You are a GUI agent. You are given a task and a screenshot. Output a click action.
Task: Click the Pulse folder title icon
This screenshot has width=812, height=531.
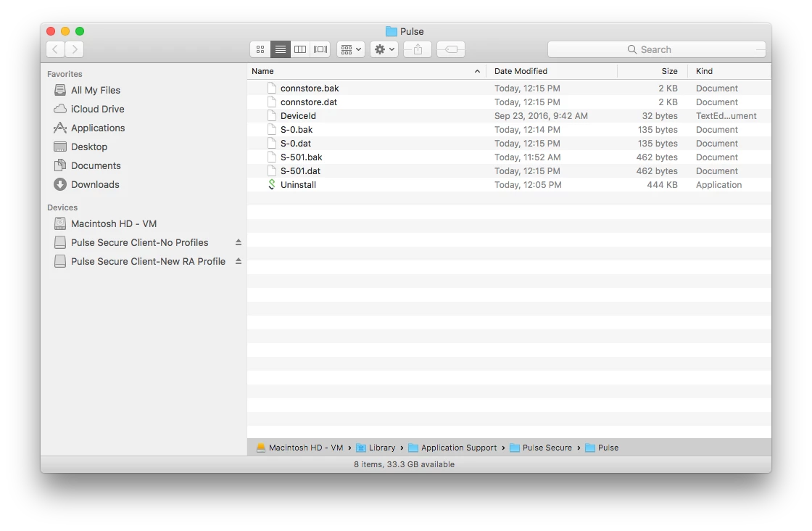[391, 32]
